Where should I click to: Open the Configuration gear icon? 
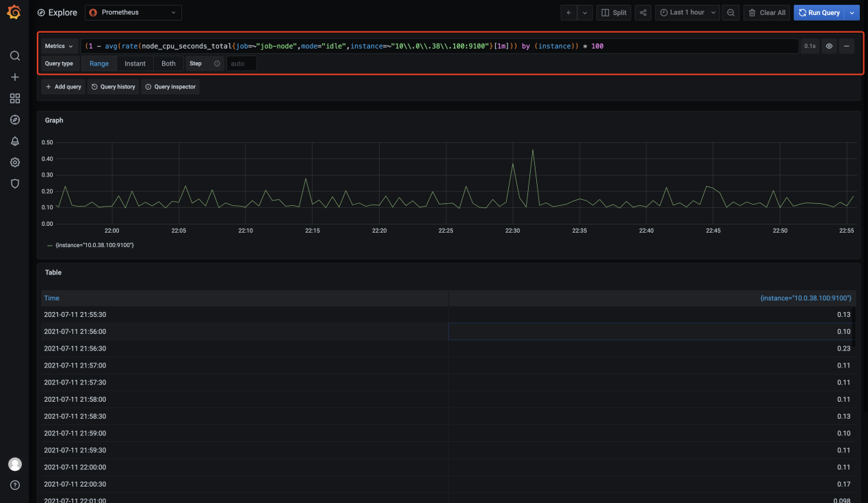(x=15, y=162)
